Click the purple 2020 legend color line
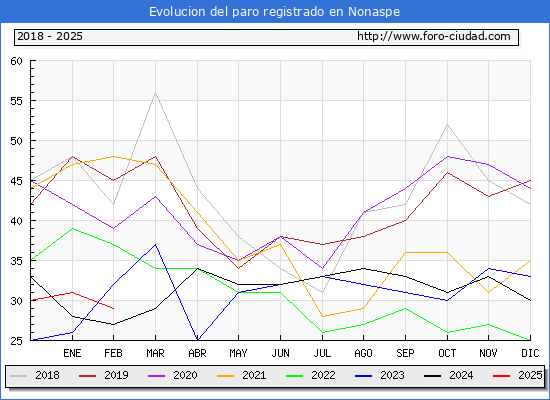Viewport: 550px width, 400px height. [156, 376]
